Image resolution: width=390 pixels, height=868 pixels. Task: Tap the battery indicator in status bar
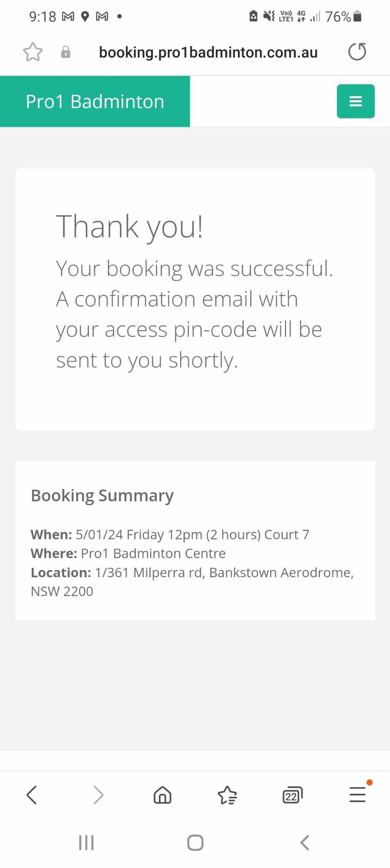[357, 17]
